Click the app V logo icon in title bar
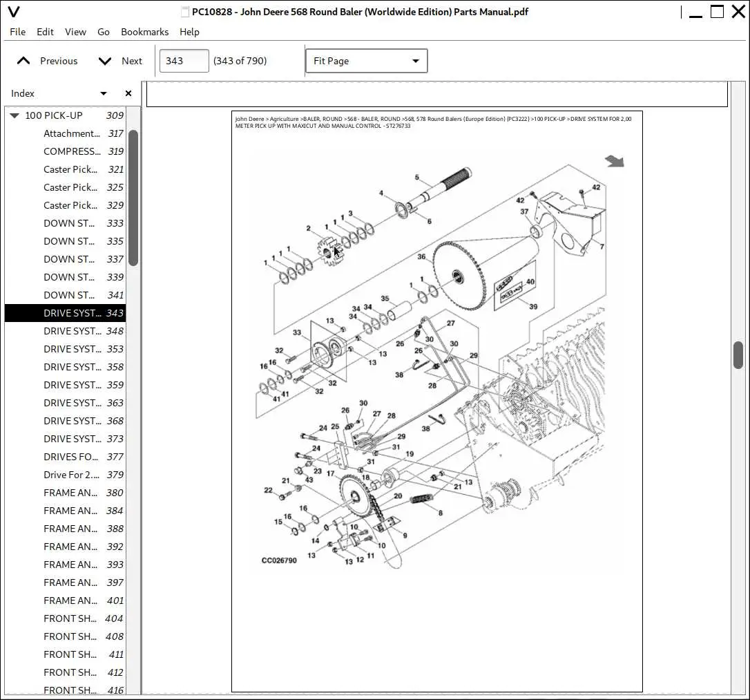This screenshot has width=750, height=700. [x=14, y=12]
